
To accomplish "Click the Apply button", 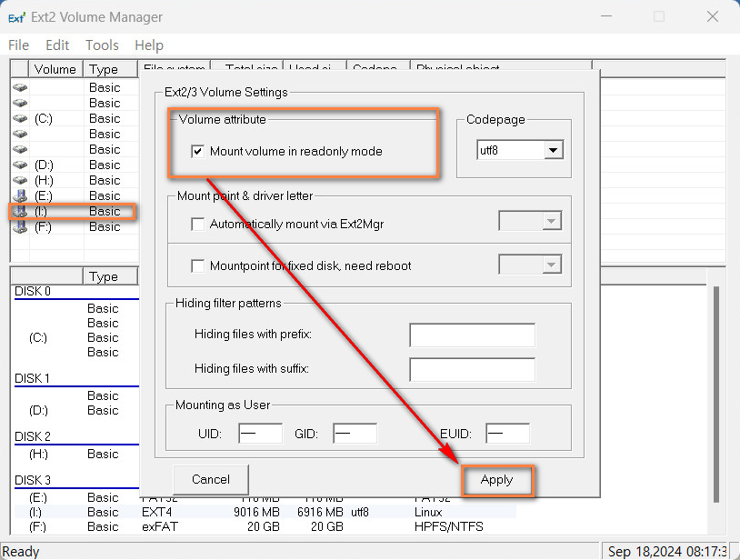I will (497, 480).
